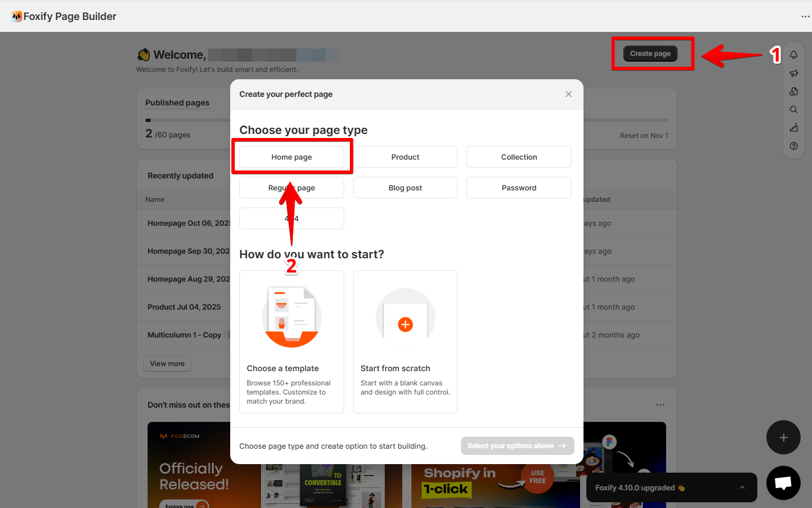Click the page history clock icon

[794, 91]
